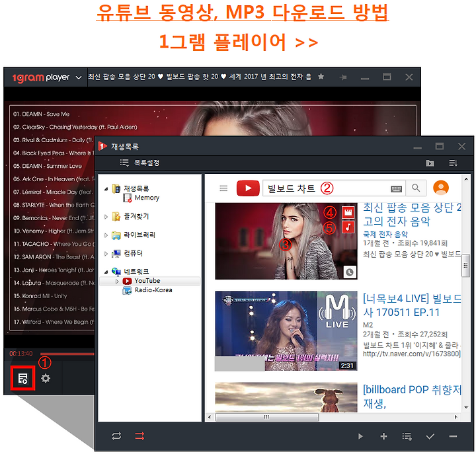The image size is (476, 462).
Task: Expand the YouTube tree node arrow
Action: [117, 282]
